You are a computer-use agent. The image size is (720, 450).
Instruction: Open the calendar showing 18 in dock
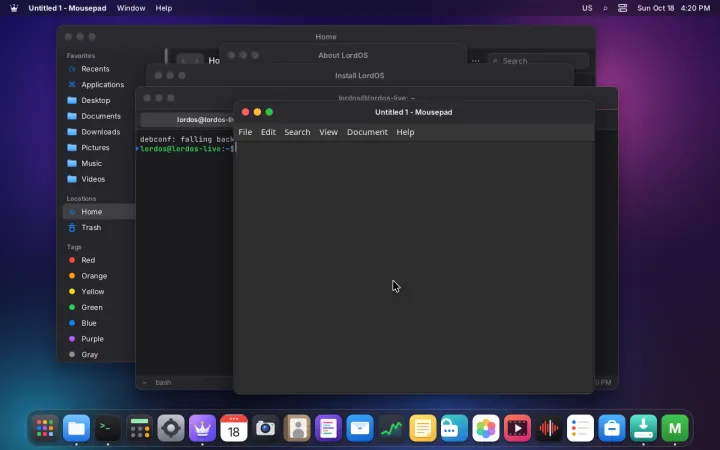234,428
